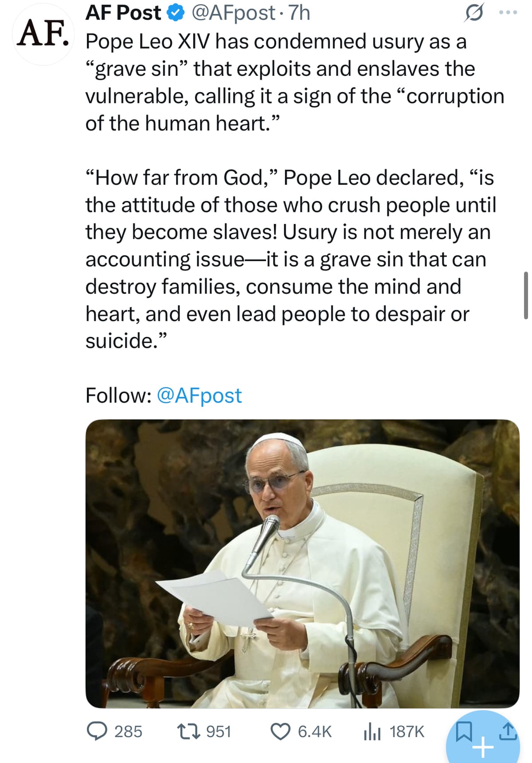The image size is (532, 763).
Task: Tap the 6.4K likes count
Action: 314,732
